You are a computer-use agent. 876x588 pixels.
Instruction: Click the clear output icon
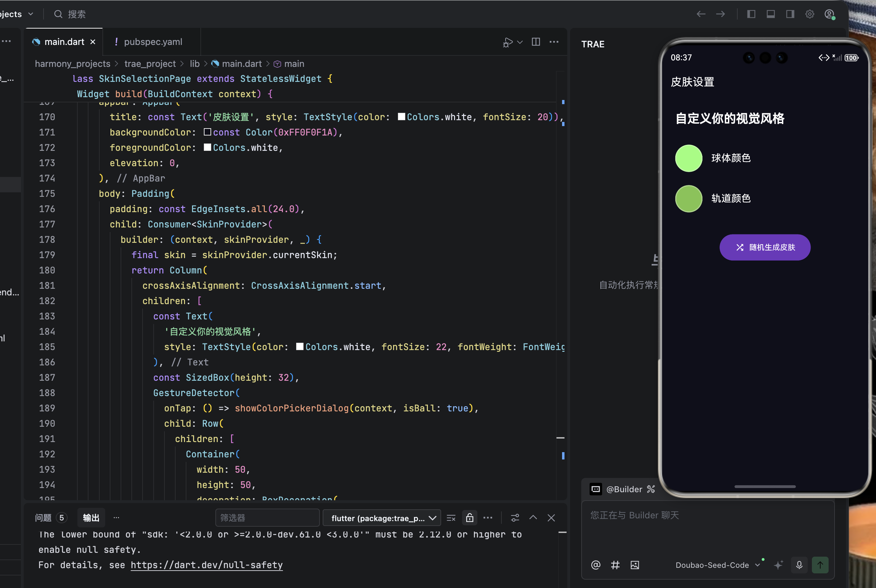point(451,518)
